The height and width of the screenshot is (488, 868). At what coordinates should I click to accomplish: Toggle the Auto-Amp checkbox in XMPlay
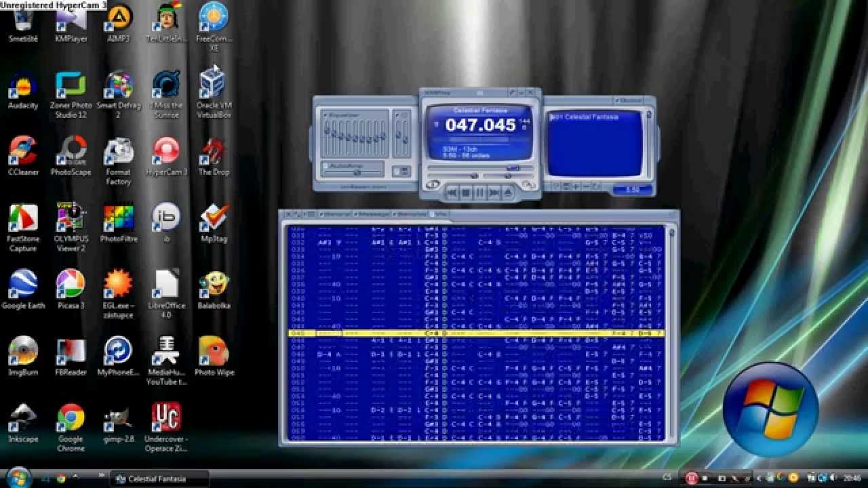pyautogui.click(x=325, y=166)
